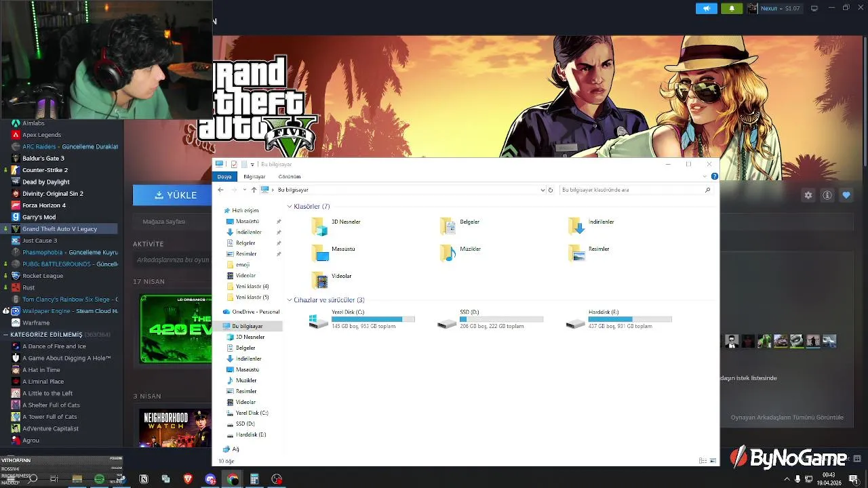Click Explorer forward arrow button
Screen dimensions: 868x488
(x=233, y=190)
